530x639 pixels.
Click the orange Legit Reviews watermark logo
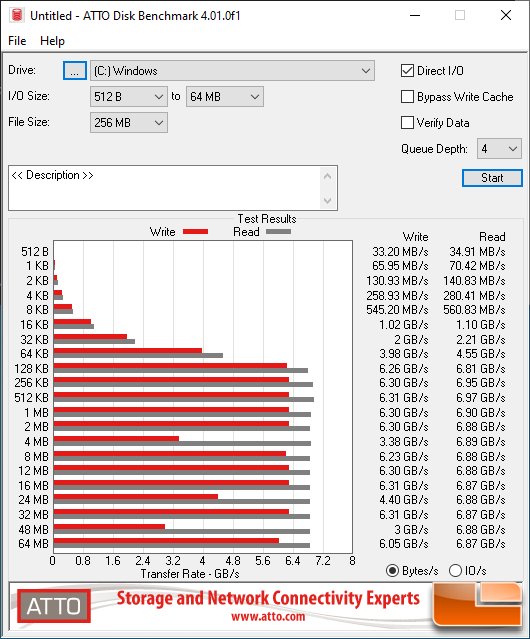click(x=477, y=604)
